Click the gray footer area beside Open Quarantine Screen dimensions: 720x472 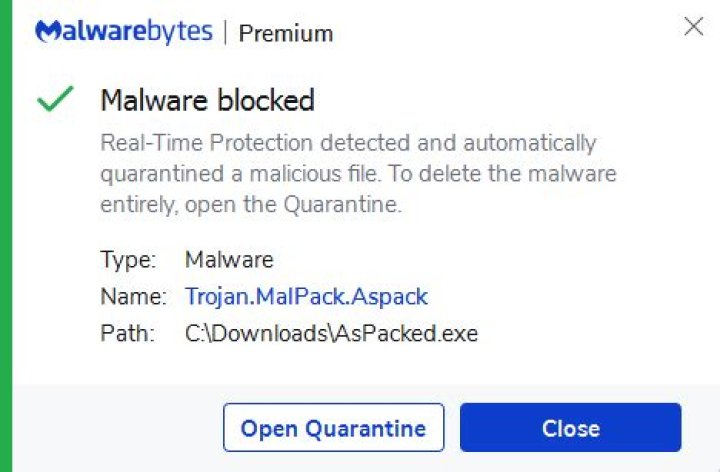tap(120, 428)
